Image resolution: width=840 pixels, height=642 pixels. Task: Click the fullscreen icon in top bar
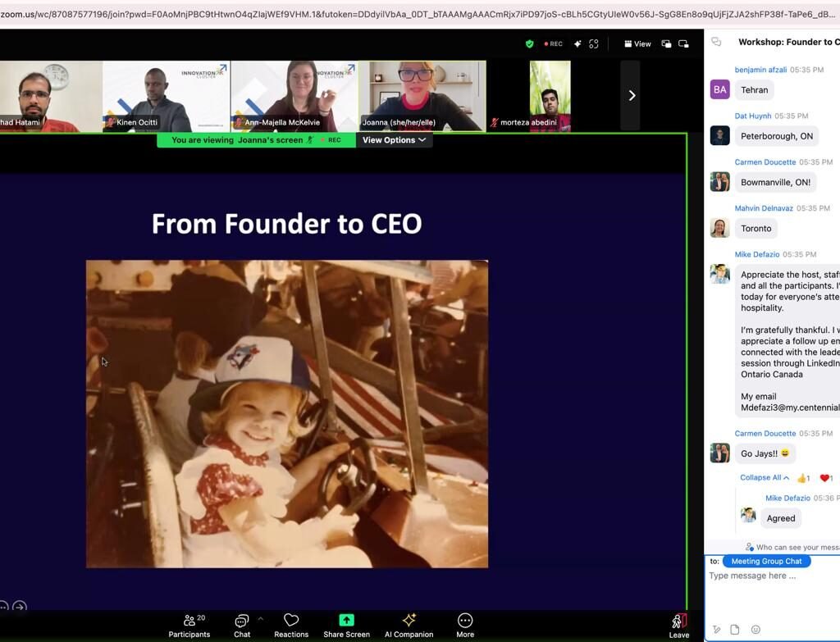594,44
